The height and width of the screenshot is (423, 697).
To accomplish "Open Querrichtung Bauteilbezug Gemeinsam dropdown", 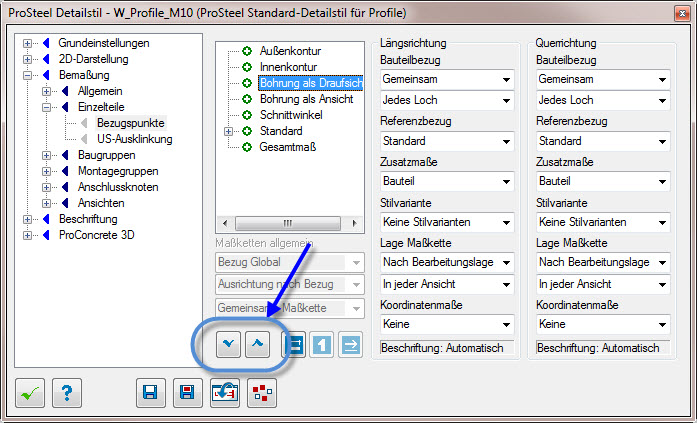I will click(603, 80).
